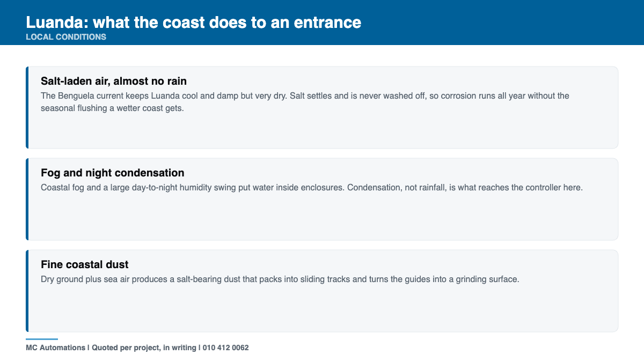The height and width of the screenshot is (362, 644).
Task: Select the coastal fog description text
Action: pyautogui.click(x=312, y=188)
